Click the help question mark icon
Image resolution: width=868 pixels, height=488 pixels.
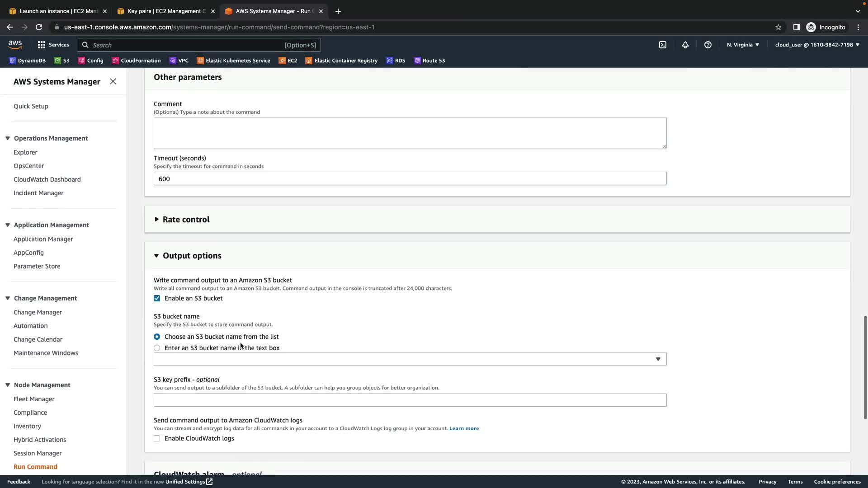click(708, 45)
